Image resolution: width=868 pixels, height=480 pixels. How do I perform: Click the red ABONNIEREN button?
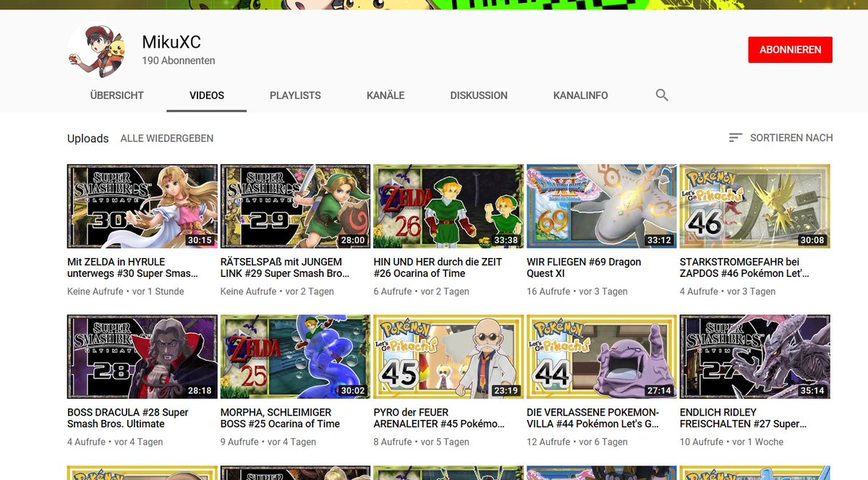(790, 50)
